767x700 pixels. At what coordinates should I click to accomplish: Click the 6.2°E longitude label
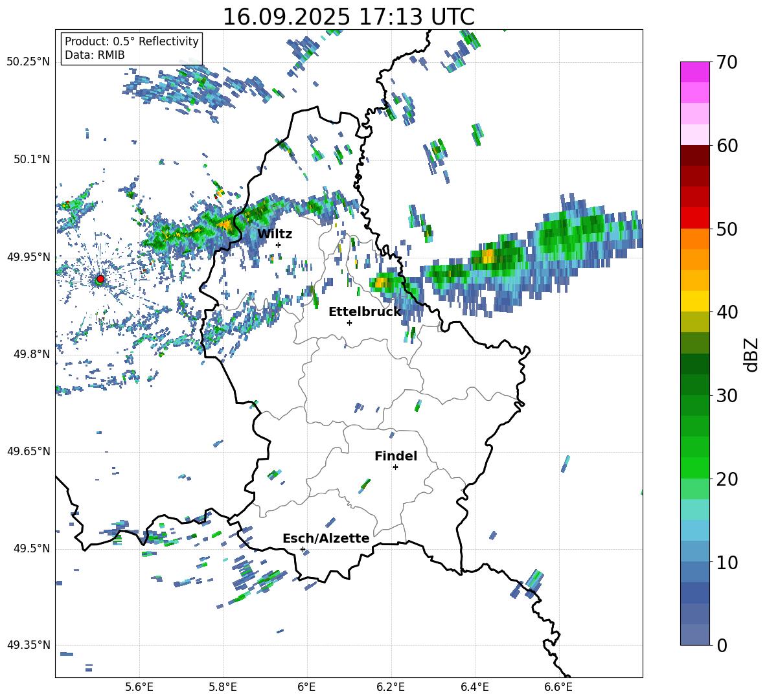[391, 687]
